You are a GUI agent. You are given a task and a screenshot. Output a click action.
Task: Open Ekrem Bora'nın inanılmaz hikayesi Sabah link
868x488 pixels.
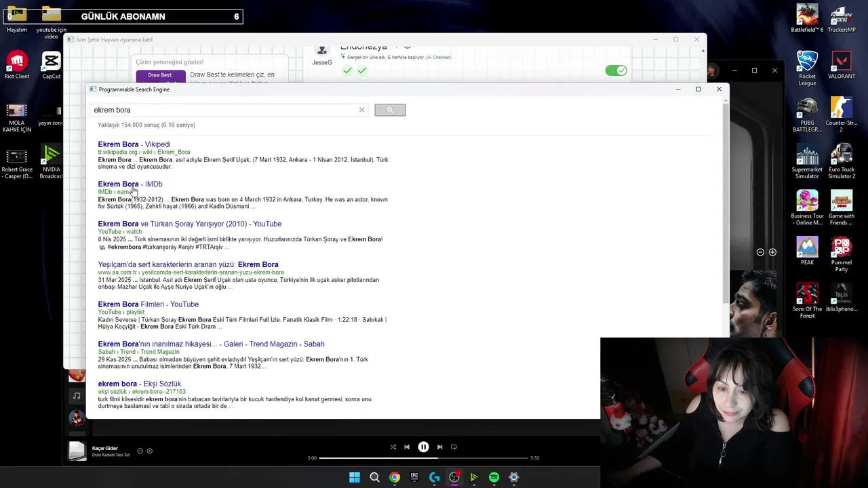coord(211,344)
